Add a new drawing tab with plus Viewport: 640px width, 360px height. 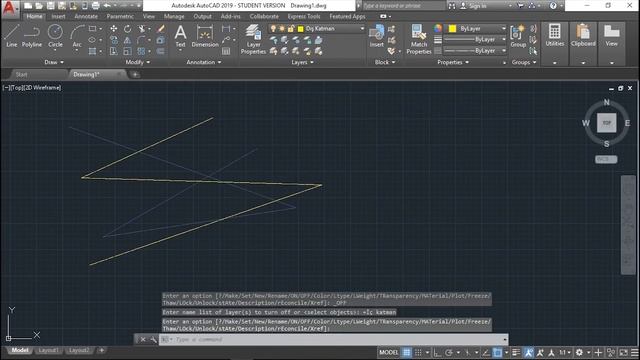coord(135,74)
